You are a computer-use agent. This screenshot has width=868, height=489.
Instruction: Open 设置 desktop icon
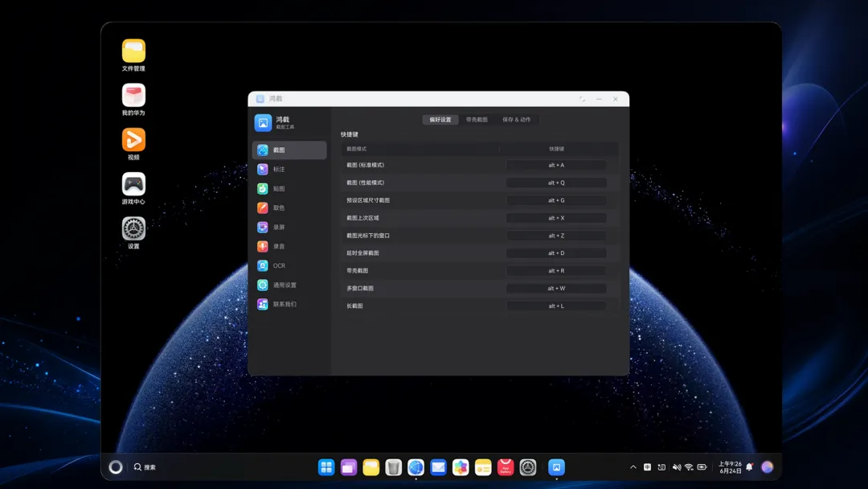coord(133,232)
